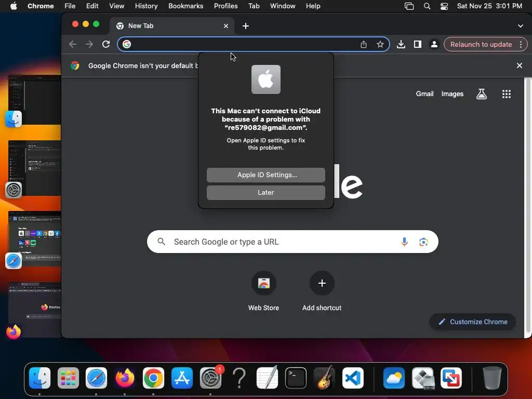Open the Edit menu
The image size is (532, 399).
[92, 6]
